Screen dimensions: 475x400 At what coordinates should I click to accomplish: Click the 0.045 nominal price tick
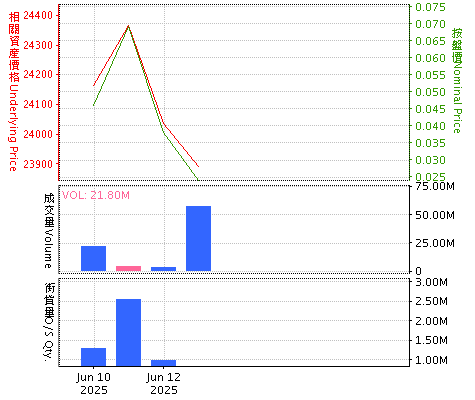430,109
